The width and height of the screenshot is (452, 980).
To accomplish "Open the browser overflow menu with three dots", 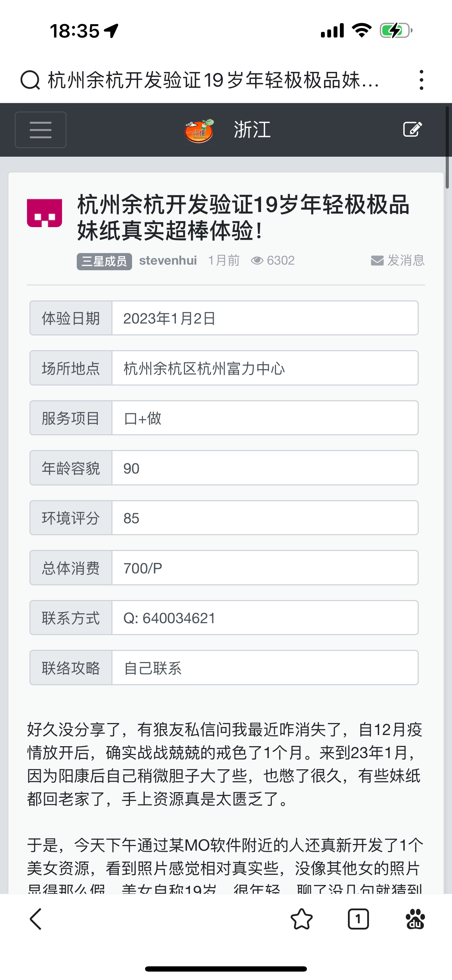I will 422,80.
